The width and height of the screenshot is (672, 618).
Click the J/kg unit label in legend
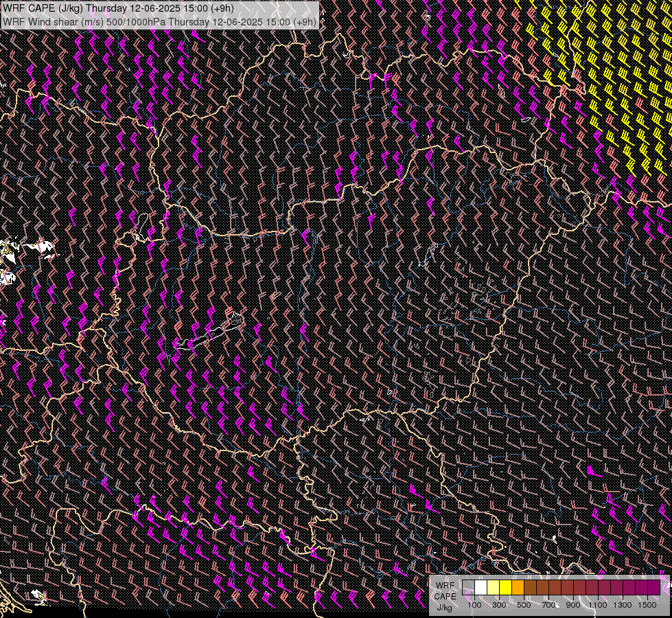(445, 608)
